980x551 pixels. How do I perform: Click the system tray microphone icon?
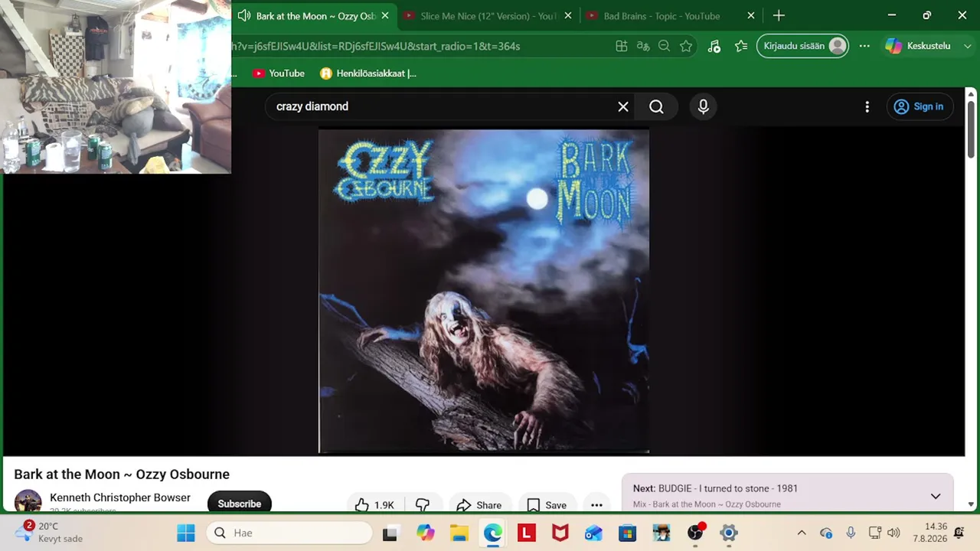tap(851, 533)
